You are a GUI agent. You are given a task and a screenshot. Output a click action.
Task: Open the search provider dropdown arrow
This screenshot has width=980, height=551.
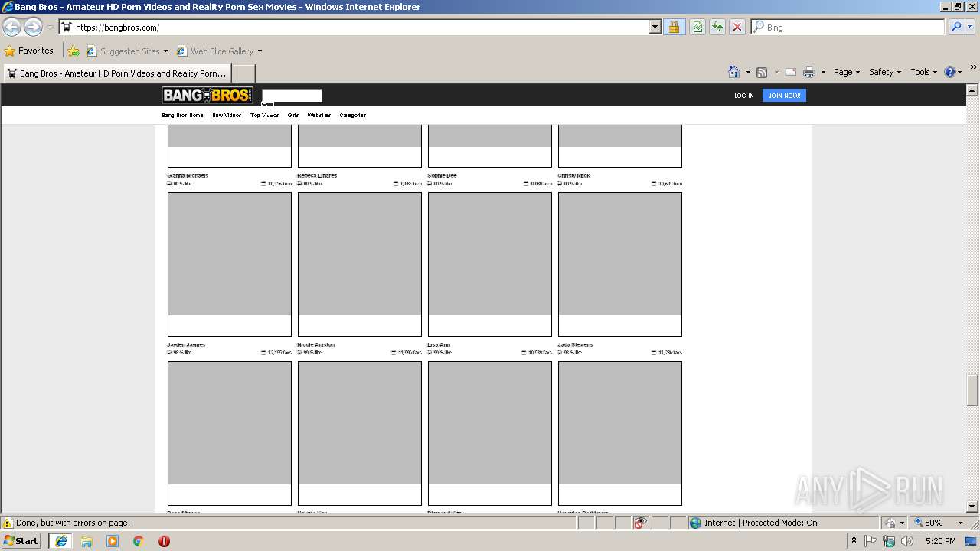point(971,28)
